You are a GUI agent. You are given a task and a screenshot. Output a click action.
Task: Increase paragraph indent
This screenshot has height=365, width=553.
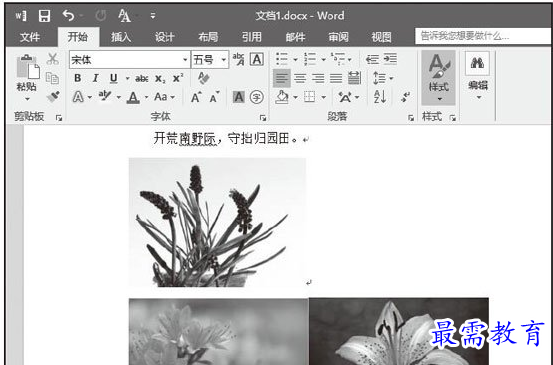(390, 59)
